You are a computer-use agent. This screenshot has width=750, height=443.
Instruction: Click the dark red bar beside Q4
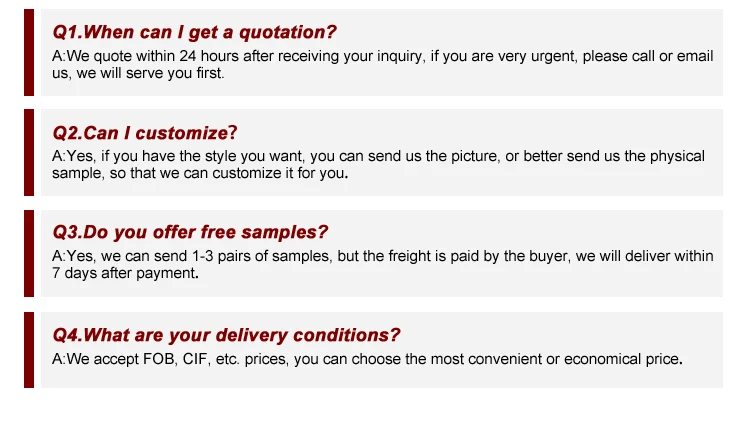pyautogui.click(x=28, y=349)
